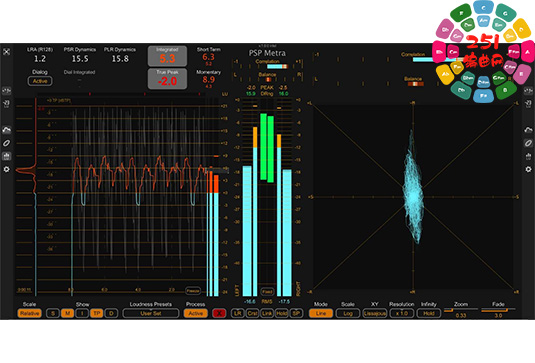The image size is (535, 363).
Task: Click the right RMS value -17.5
Action: click(x=284, y=302)
